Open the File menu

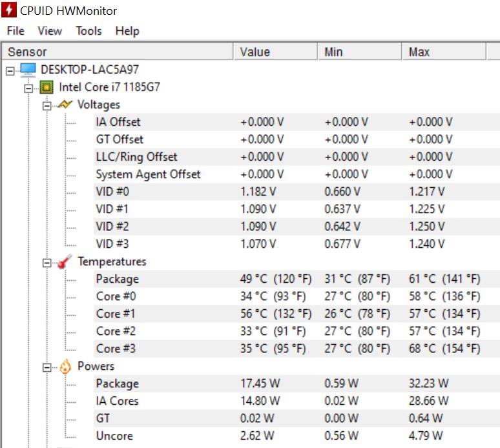[16, 31]
